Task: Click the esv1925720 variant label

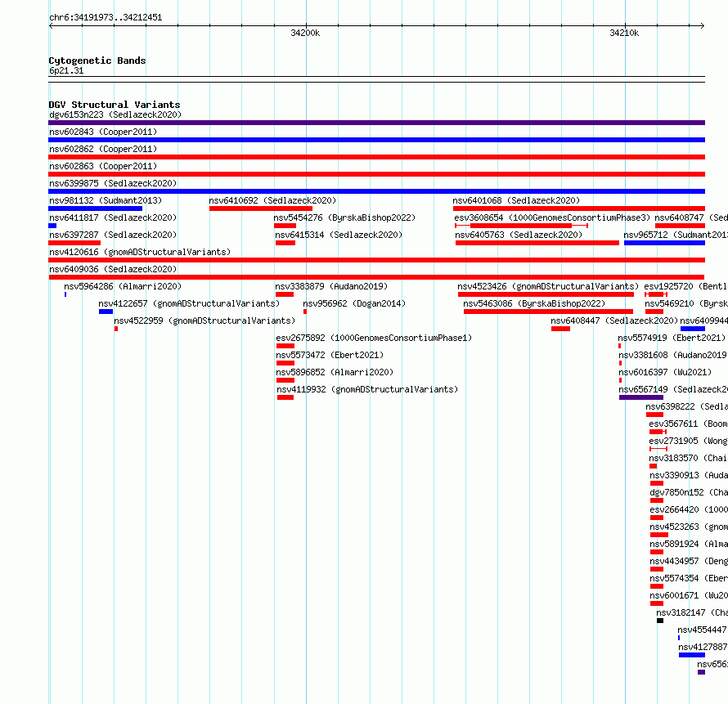Action: pos(685,286)
